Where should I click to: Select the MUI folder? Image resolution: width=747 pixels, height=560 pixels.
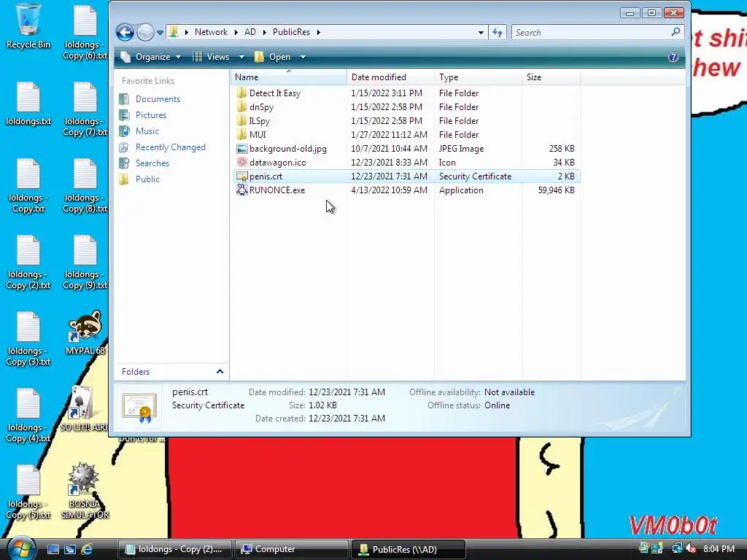point(258,135)
